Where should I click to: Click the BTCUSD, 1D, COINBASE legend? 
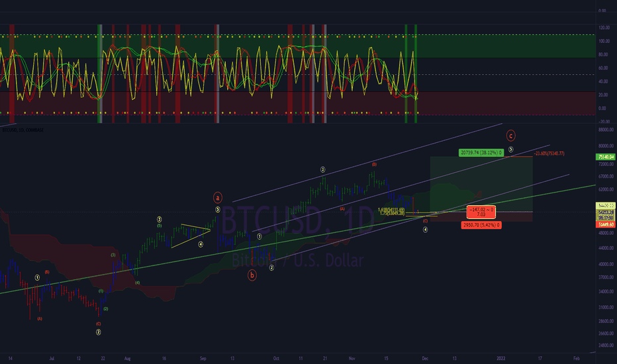23,130
